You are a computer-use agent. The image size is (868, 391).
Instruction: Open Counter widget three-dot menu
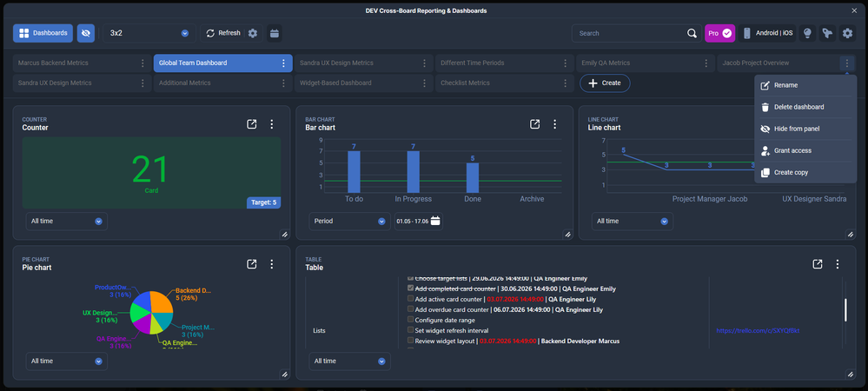click(x=272, y=124)
